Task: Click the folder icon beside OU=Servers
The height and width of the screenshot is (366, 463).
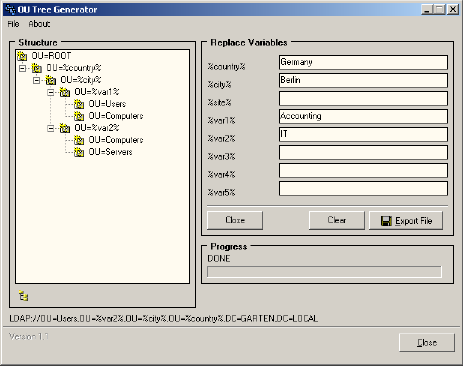Action: pyautogui.click(x=79, y=152)
